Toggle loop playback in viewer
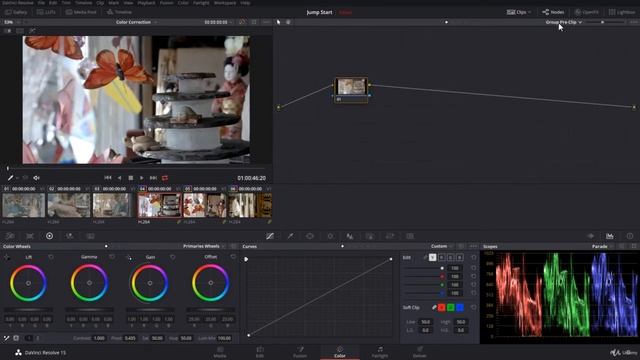The image size is (640, 360). (165, 178)
